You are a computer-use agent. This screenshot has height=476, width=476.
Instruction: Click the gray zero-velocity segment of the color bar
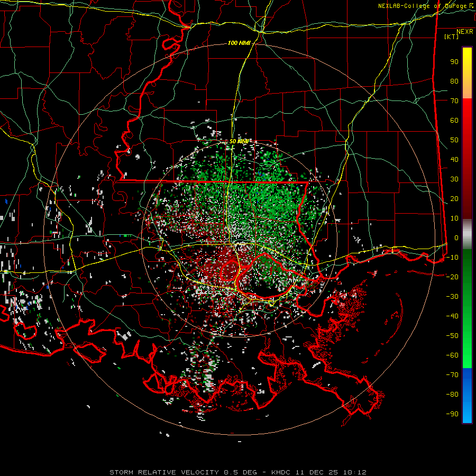pos(467,234)
